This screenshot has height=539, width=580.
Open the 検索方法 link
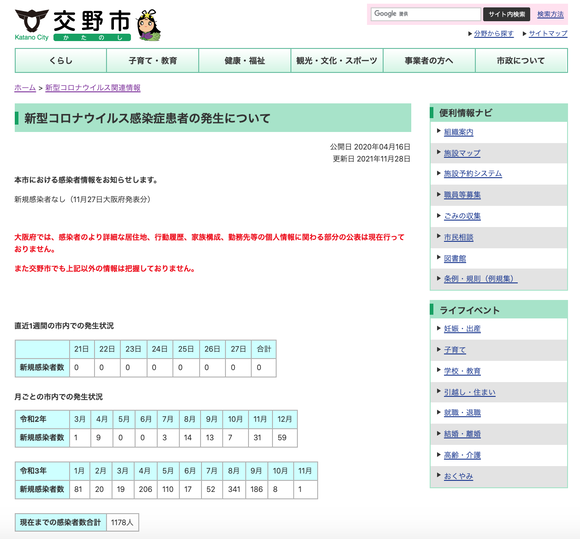tap(550, 14)
